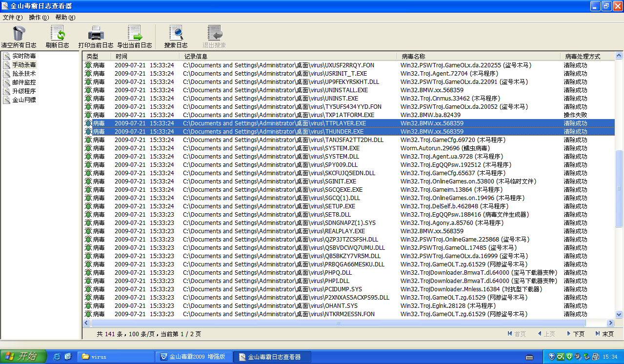Image resolution: width=624 pixels, height=364 pixels.
Task: Open the 操作(O) menu
Action: [x=39, y=18]
